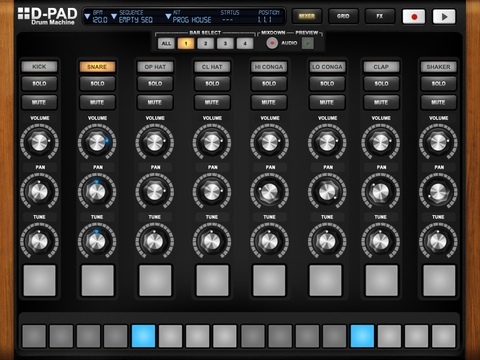
Task: Solo the Hi Conga channel
Action: click(x=269, y=84)
